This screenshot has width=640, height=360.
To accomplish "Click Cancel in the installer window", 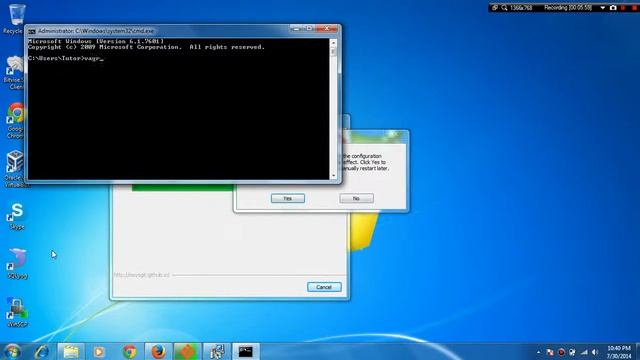I will [324, 287].
